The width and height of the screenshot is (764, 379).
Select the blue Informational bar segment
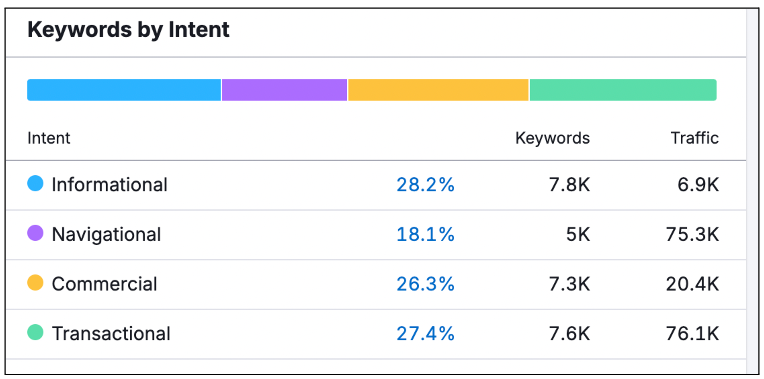124,90
